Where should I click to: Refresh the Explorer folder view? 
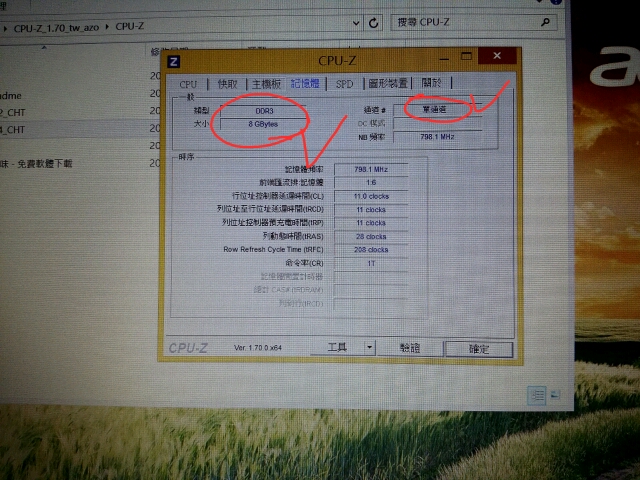[x=373, y=23]
